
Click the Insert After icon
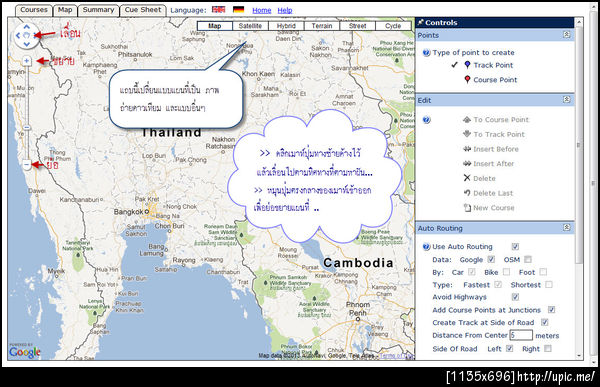point(467,163)
